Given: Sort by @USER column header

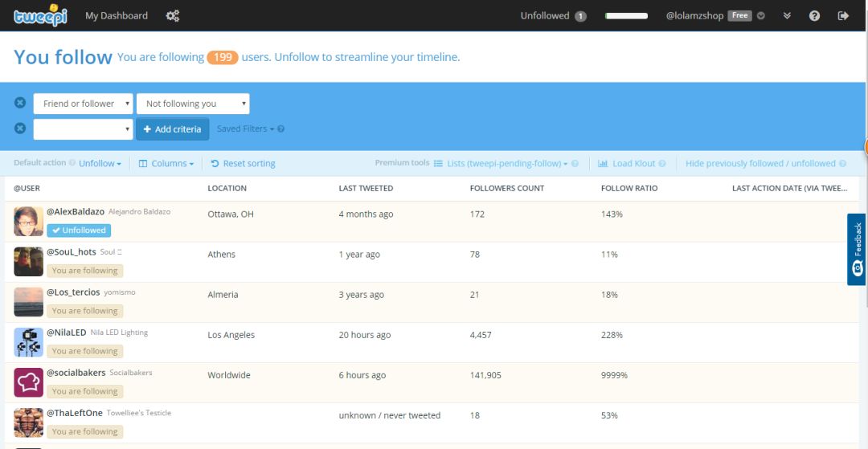Looking at the screenshot, I should pos(27,189).
